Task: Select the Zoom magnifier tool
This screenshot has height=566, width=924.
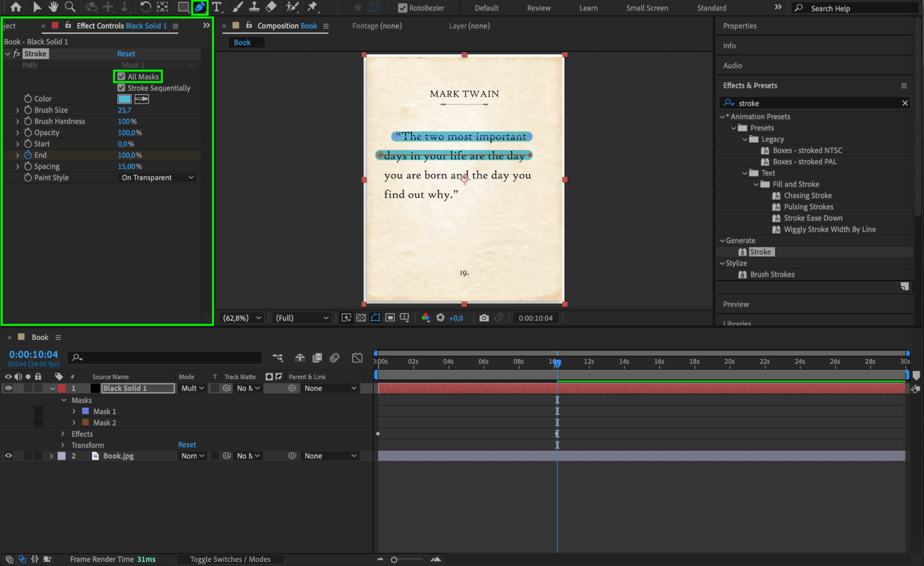Action: [70, 7]
